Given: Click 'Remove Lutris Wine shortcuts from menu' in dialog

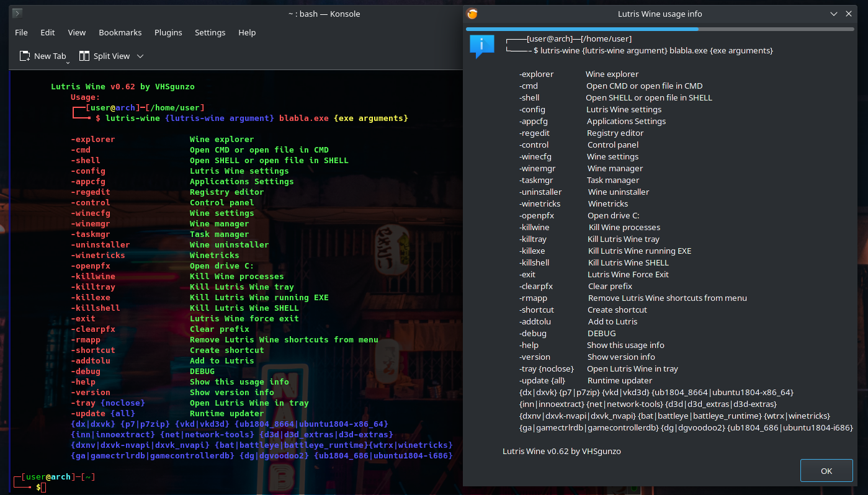Looking at the screenshot, I should coord(668,298).
